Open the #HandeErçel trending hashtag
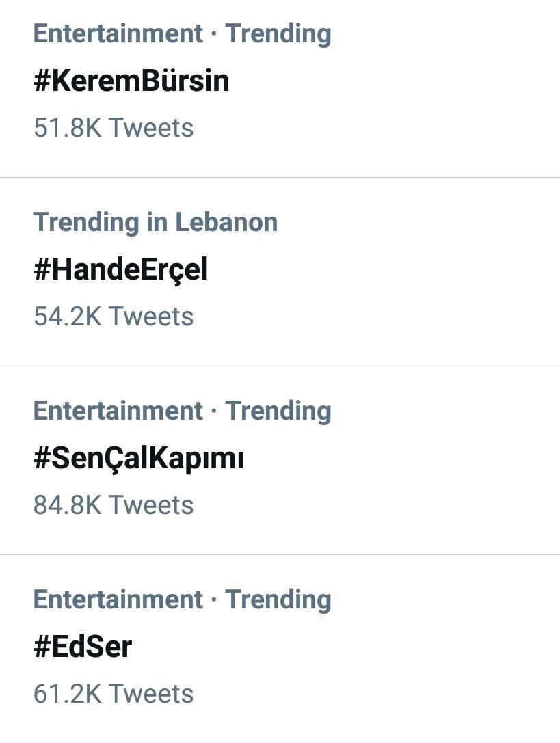This screenshot has width=560, height=743. (x=120, y=270)
